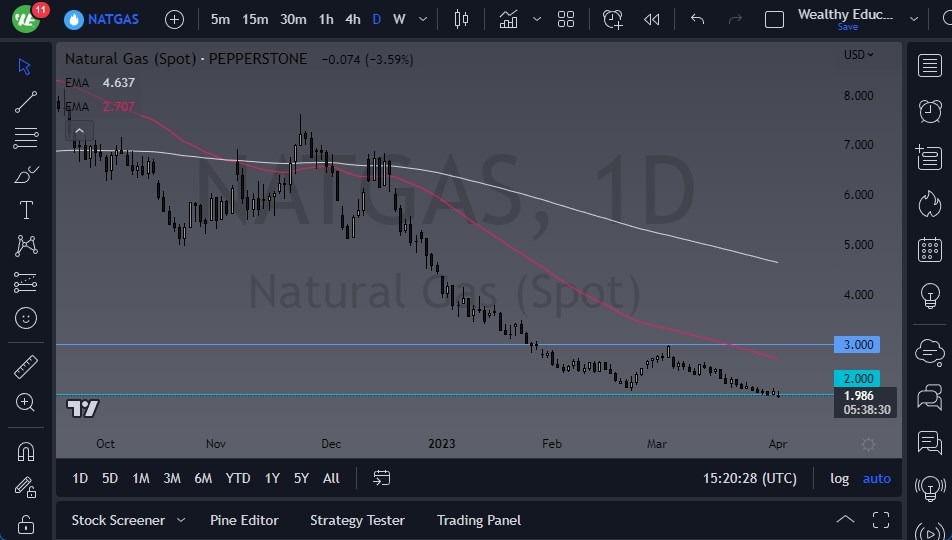The height and width of the screenshot is (540, 952).
Task: Activate the ruler measure tool
Action: pyautogui.click(x=26, y=367)
